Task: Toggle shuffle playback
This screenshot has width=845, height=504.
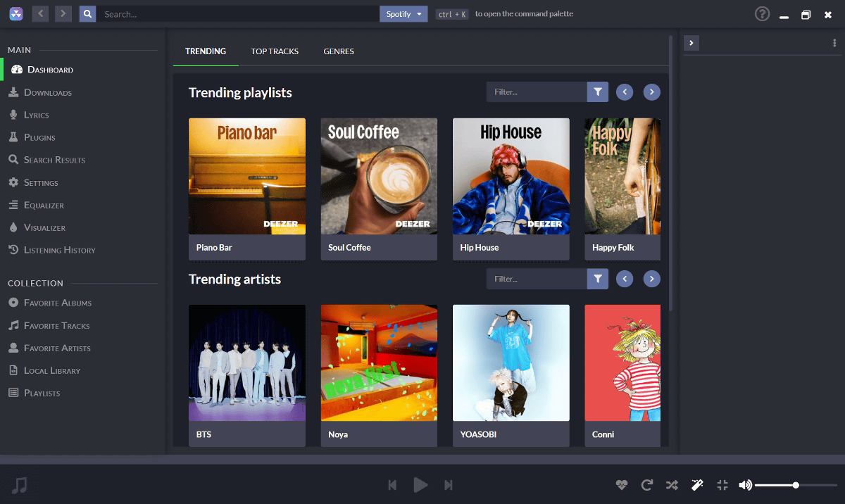Action: pos(672,485)
